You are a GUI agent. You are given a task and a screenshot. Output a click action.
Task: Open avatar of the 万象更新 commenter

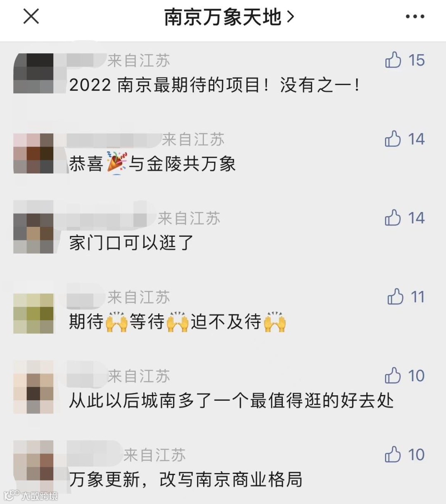(33, 461)
